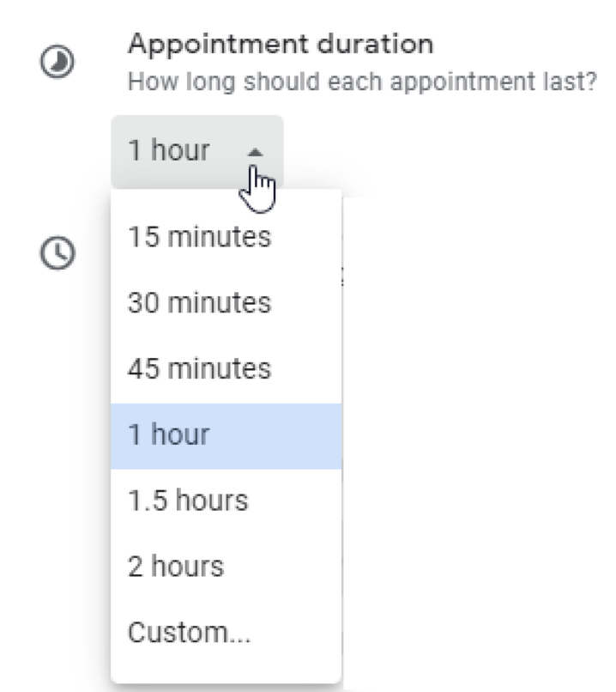Click the clock icon beside the menu
The width and height of the screenshot is (616, 692).
click(57, 250)
